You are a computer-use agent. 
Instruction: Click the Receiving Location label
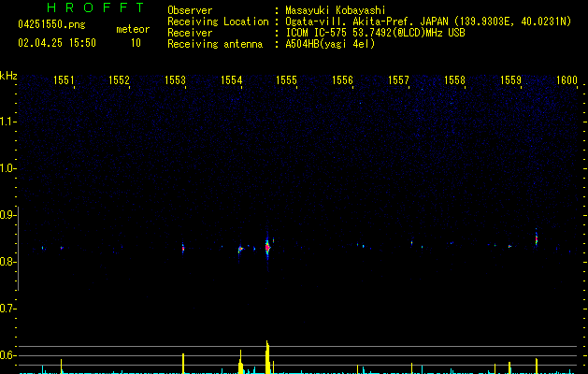[218, 22]
